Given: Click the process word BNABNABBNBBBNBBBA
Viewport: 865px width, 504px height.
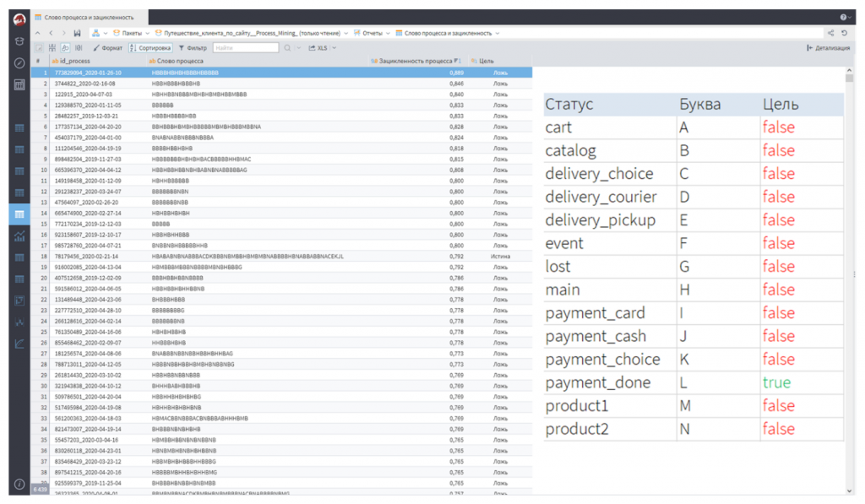Looking at the screenshot, I should pos(182,138).
